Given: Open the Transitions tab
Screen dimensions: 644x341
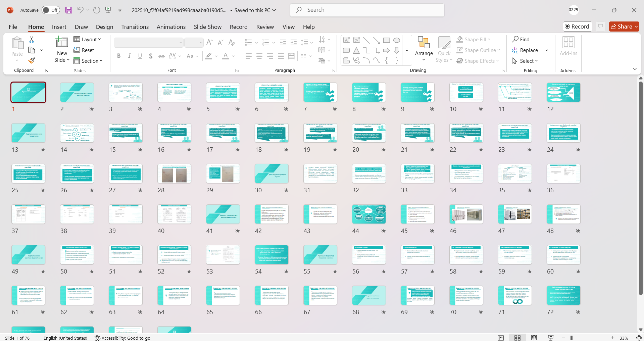Looking at the screenshot, I should tap(135, 27).
